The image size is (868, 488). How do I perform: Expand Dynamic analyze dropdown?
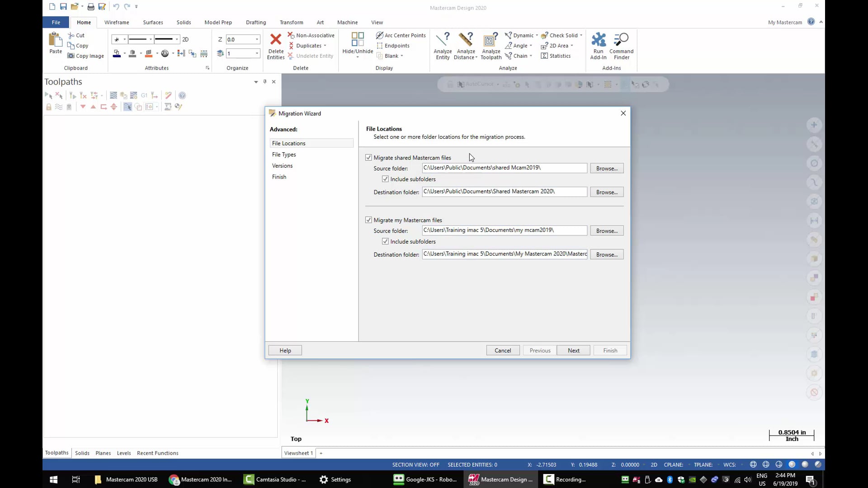pos(537,35)
